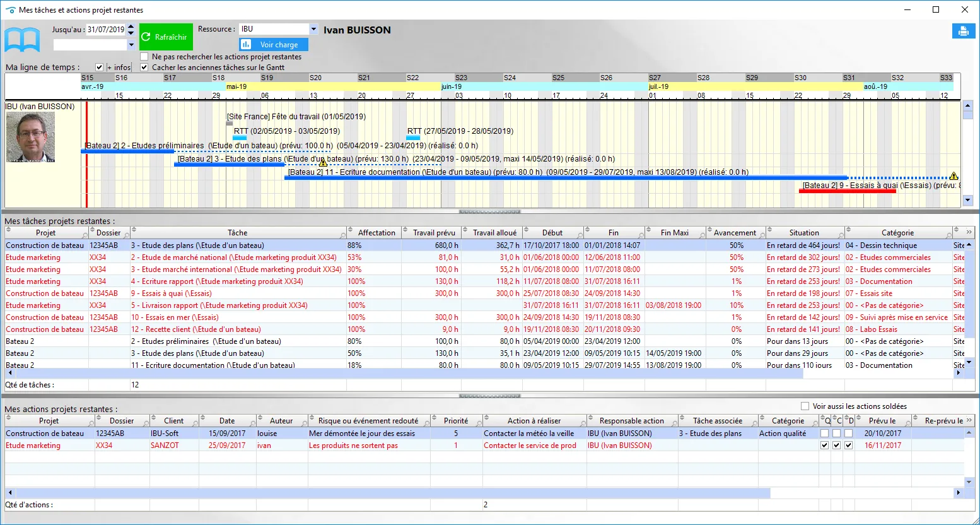The height and width of the screenshot is (525, 980).
Task: Click the search icon in the Situation column header
Action: (x=841, y=235)
